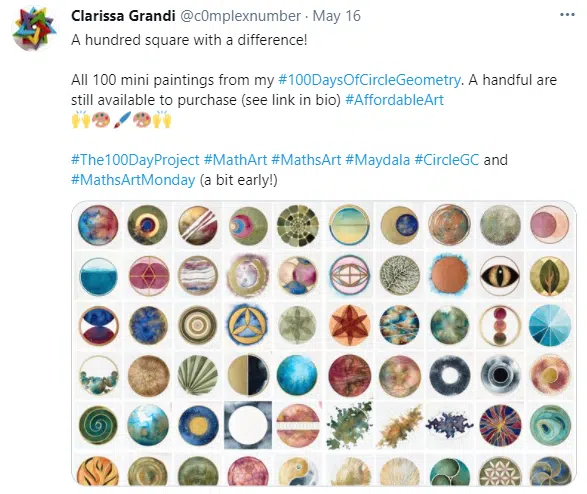Viewport: 587px width, 494px height.
Task: Open the #MathArt hashtag
Action: click(x=235, y=160)
